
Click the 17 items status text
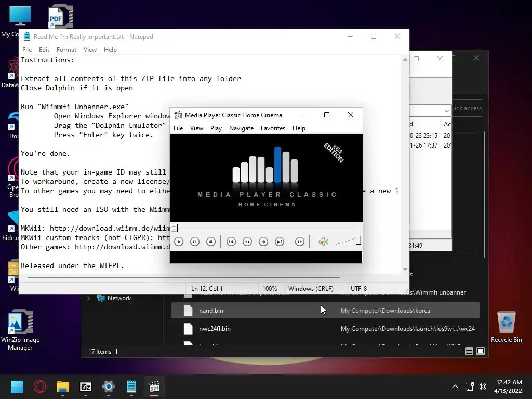click(100, 352)
